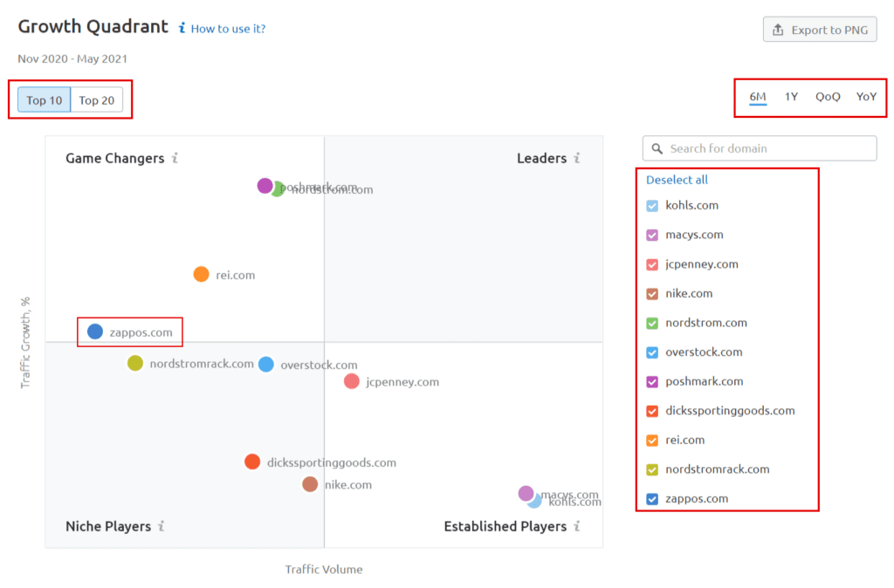Click the jcpenney.com chart label
The height and width of the screenshot is (588, 894).
pos(402,382)
